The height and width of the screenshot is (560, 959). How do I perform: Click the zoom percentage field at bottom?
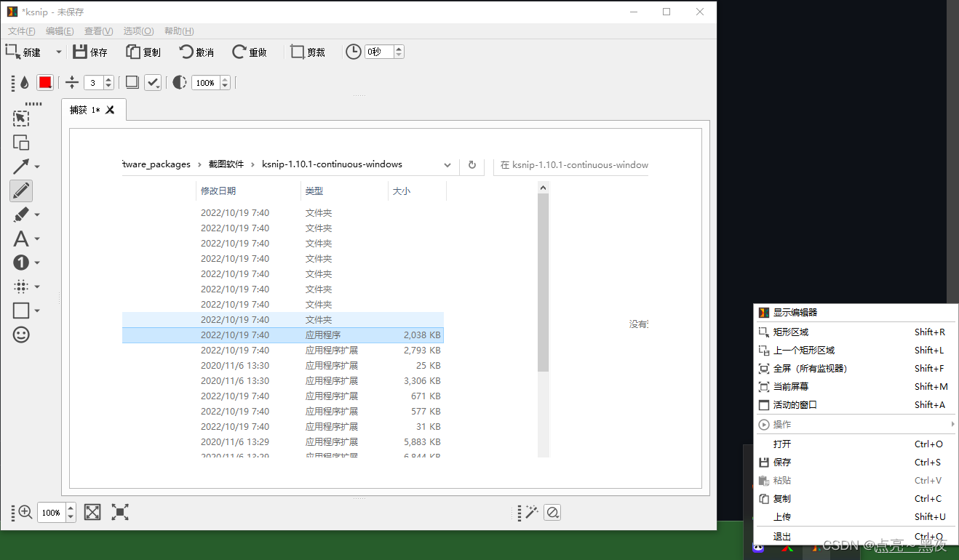click(x=51, y=513)
